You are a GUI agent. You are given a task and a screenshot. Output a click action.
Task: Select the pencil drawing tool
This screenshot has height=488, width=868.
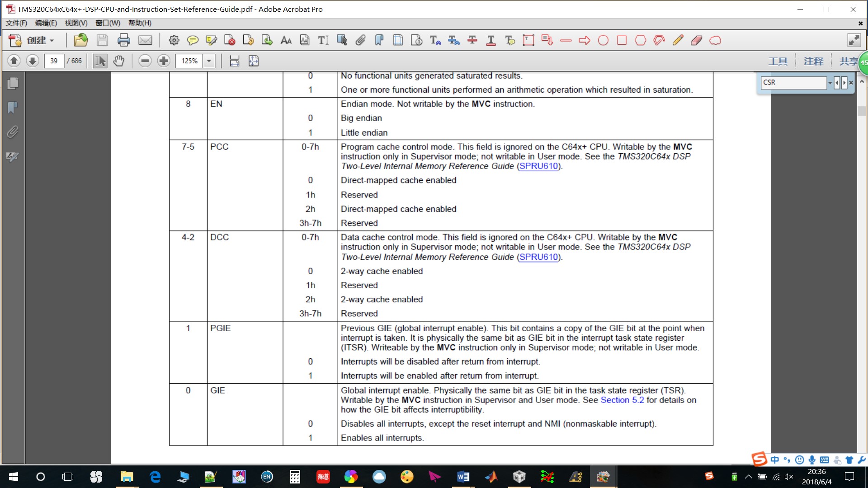(678, 41)
